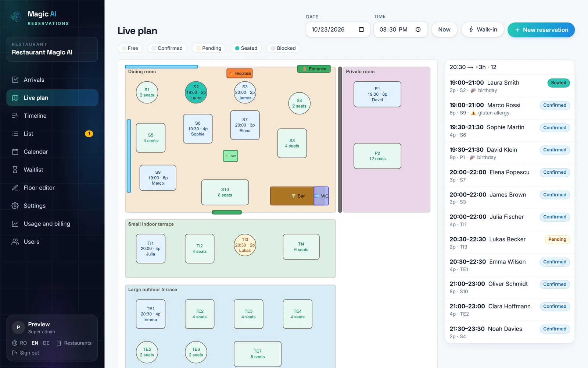Click the Waitlist hourglass icon

tap(15, 170)
